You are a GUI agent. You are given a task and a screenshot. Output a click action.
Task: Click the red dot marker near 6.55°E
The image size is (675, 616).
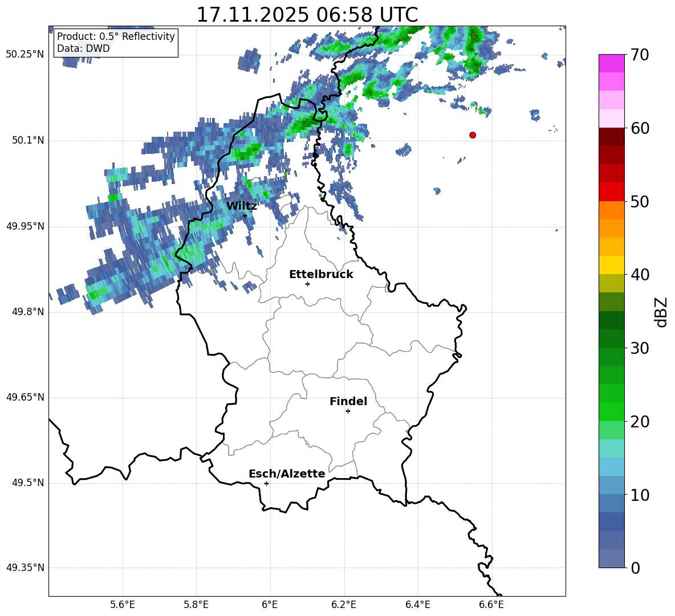[x=472, y=135]
